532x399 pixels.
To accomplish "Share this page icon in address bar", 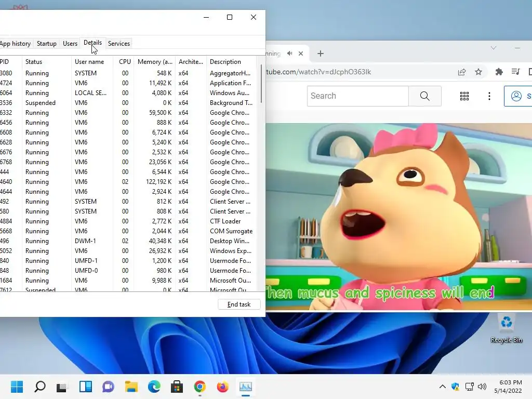I will [462, 72].
